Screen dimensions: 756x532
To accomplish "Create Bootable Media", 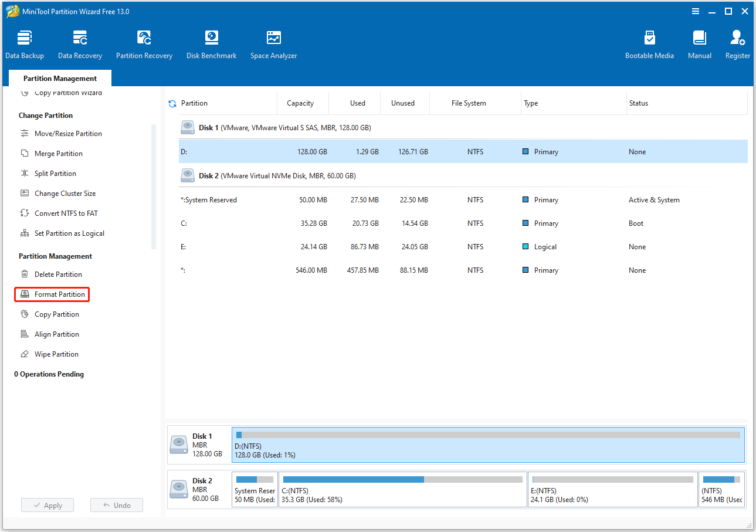I will 649,44.
